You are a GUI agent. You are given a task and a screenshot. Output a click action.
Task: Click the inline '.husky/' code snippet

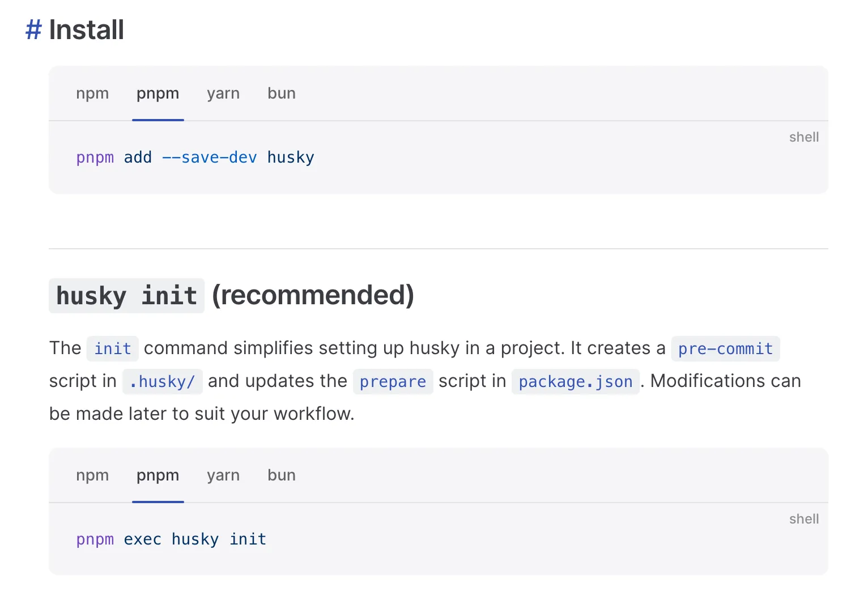coord(163,381)
